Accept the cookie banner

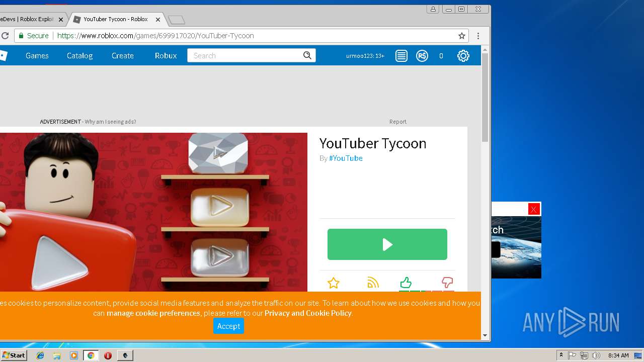click(x=228, y=326)
